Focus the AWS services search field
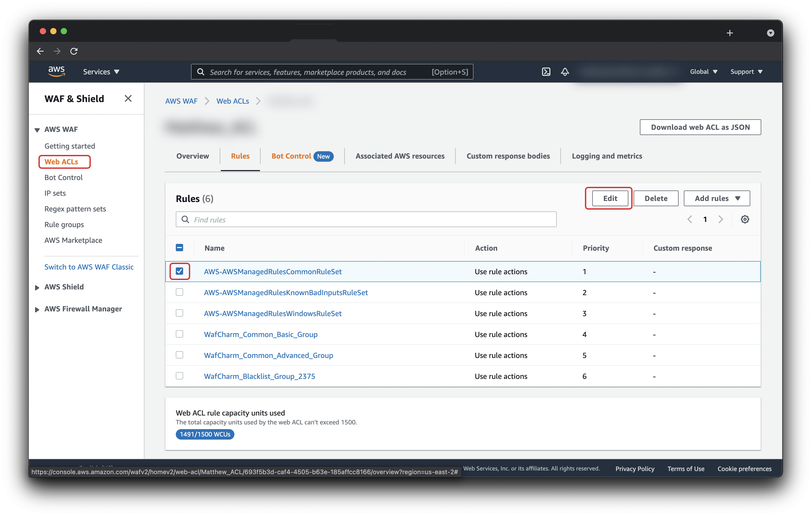Screen dimensions: 812x516 coord(332,72)
